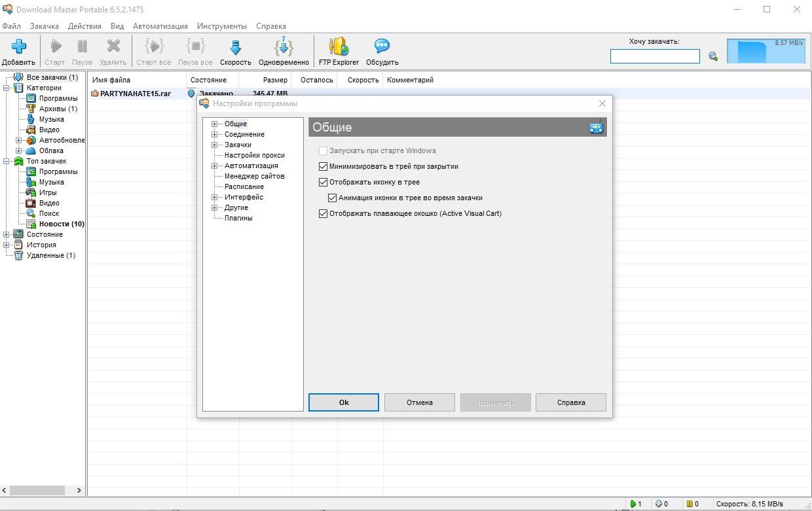Collapse the Категории tree in sidebar
Viewport: 812px width, 511px height.
coord(7,88)
